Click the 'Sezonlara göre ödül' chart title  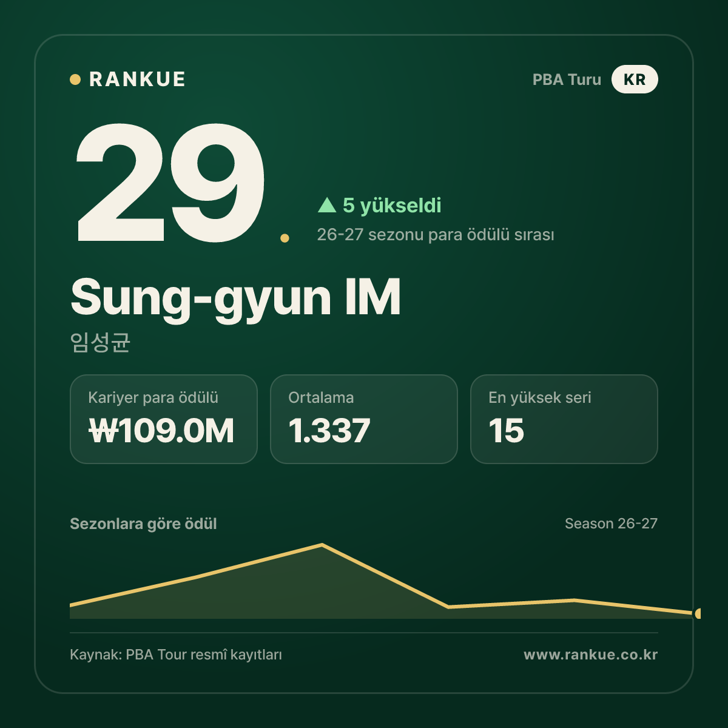(143, 524)
